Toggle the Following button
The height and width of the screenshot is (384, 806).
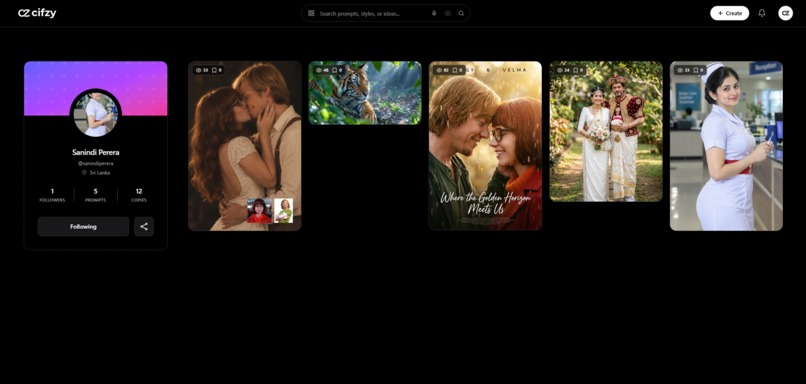point(83,227)
